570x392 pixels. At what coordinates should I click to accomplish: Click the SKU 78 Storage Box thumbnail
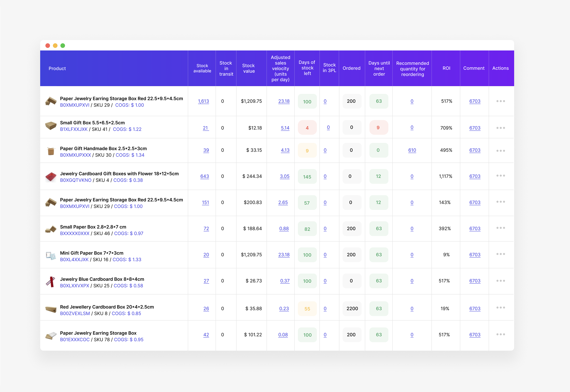[51, 336]
